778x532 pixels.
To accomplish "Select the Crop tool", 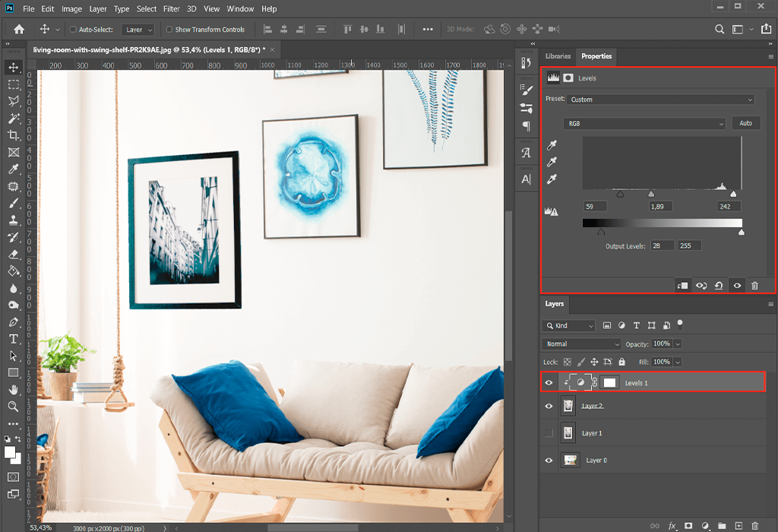I will pyautogui.click(x=14, y=135).
